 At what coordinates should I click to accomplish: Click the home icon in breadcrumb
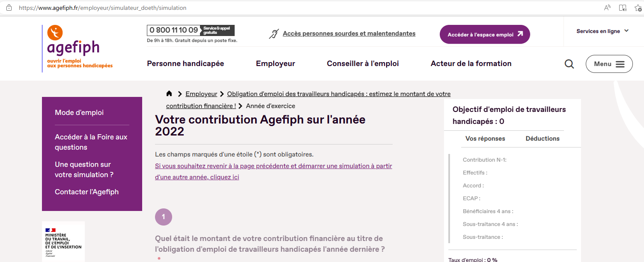pos(169,94)
